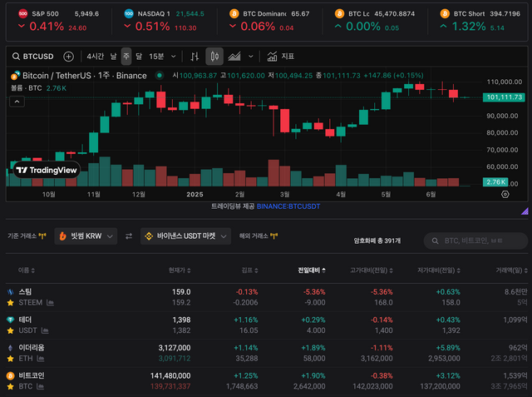Click the Ethereum coin logo
This screenshot has width=532, height=397.
11,348
